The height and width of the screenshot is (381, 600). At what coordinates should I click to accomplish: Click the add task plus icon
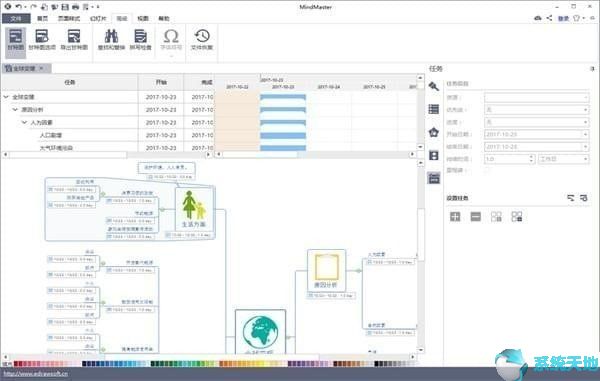[455, 217]
